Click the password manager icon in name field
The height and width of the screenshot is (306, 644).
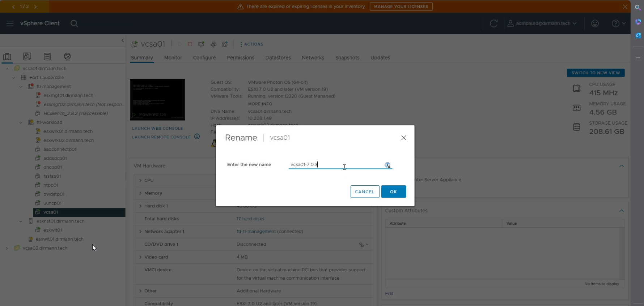click(x=387, y=165)
